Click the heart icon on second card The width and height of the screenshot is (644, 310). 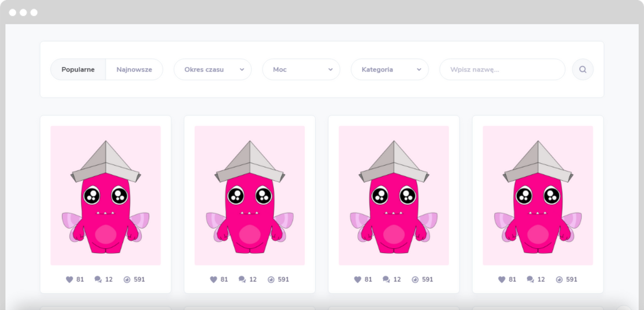click(x=213, y=280)
